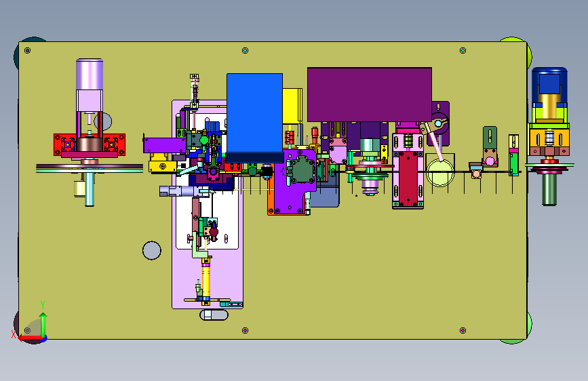Select the gray oblong slot below pink plate
588x381 pixels.
coord(214,315)
